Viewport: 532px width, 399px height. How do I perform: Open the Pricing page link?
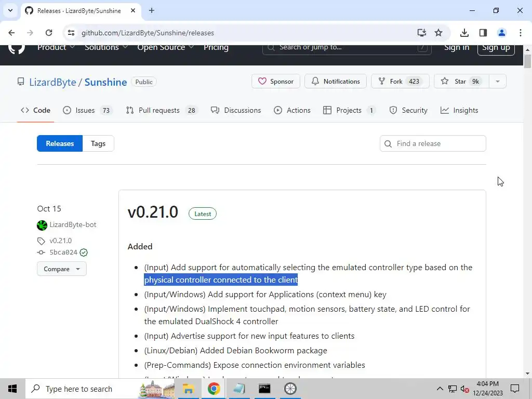pos(216,47)
